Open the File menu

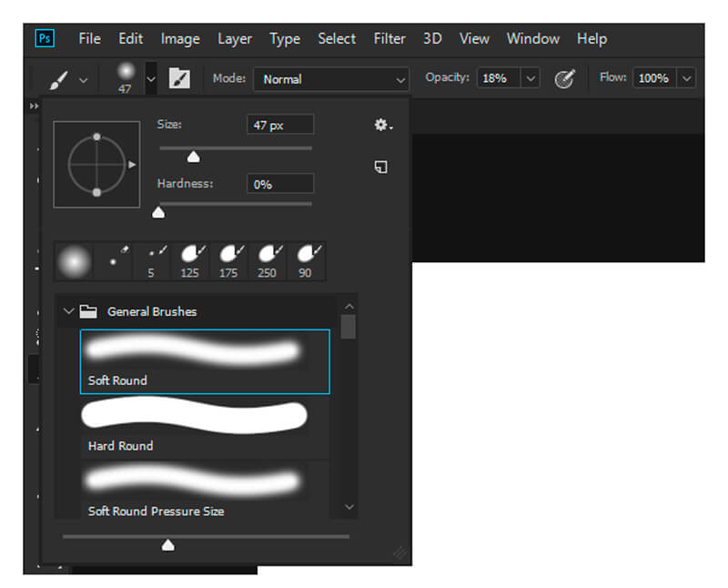pyautogui.click(x=89, y=38)
